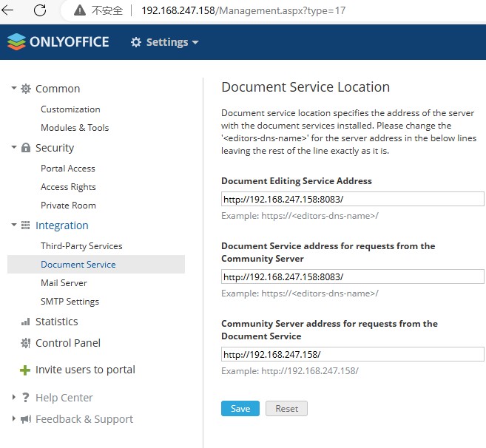
Task: Click the green plus Invite users icon
Action: pyautogui.click(x=25, y=370)
